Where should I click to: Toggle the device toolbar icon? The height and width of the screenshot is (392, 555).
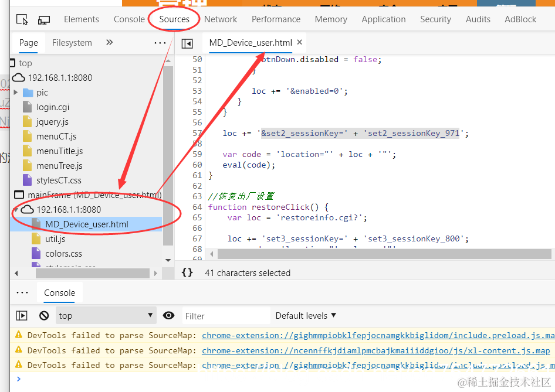(44, 19)
